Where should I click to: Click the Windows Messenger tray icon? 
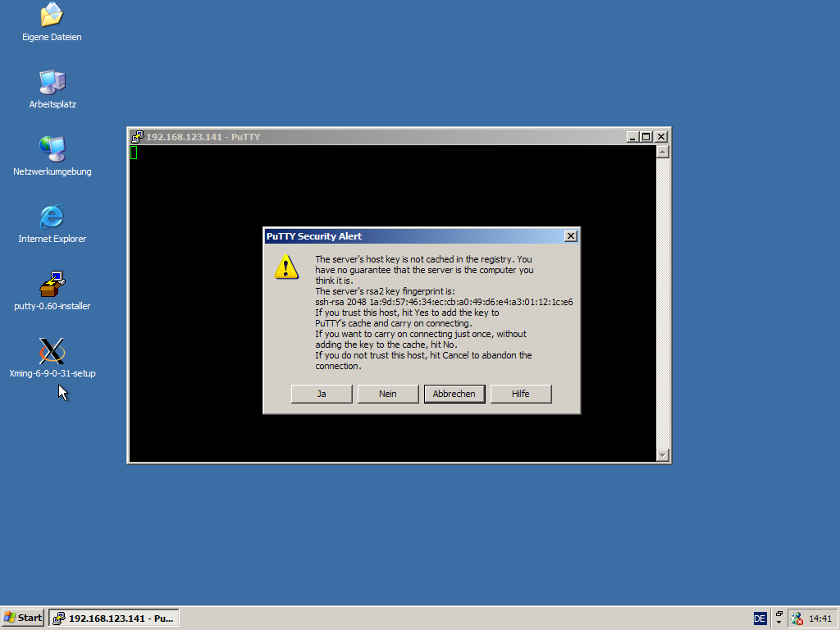(797, 619)
